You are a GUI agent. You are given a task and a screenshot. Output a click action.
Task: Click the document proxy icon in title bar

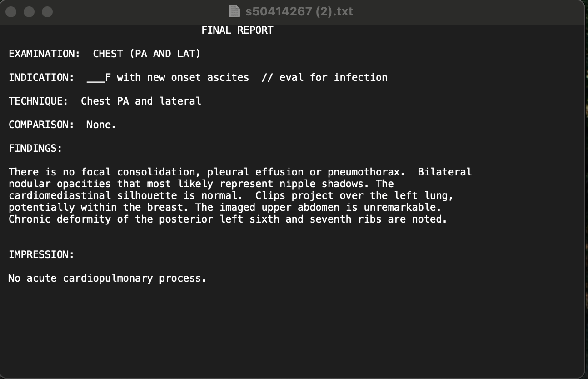[x=234, y=11]
